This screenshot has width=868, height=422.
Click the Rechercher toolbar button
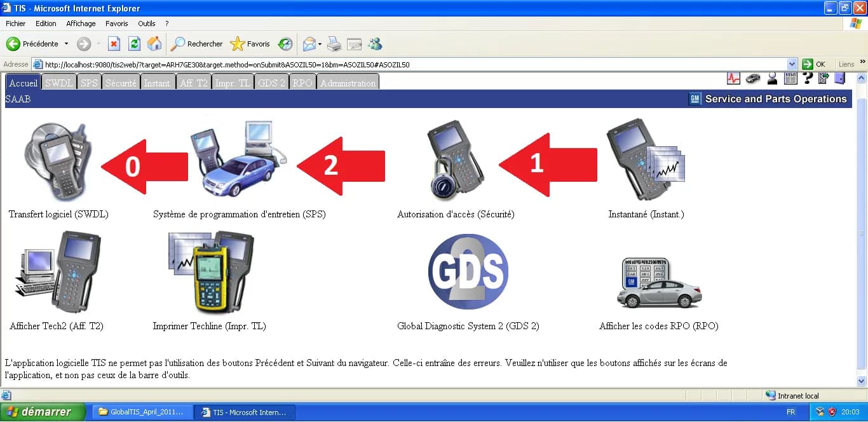196,44
